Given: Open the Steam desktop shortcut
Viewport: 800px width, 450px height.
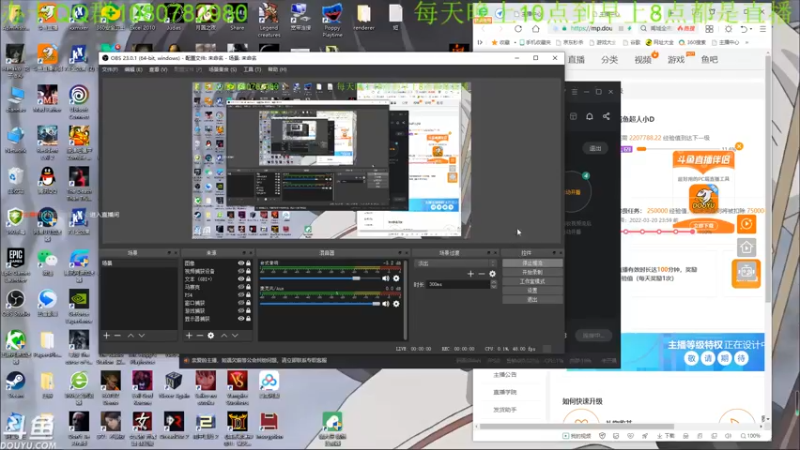Looking at the screenshot, I should click(15, 385).
